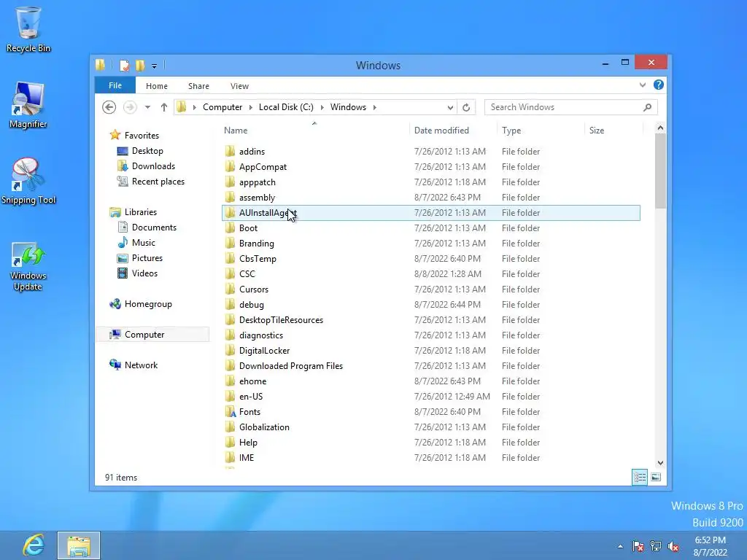Switch to Large icons view in status bar
The image size is (747, 560).
(656, 477)
